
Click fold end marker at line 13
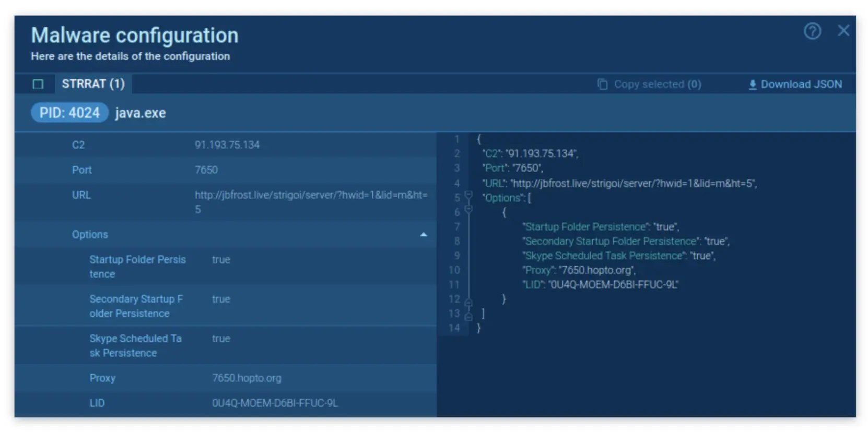[468, 316]
